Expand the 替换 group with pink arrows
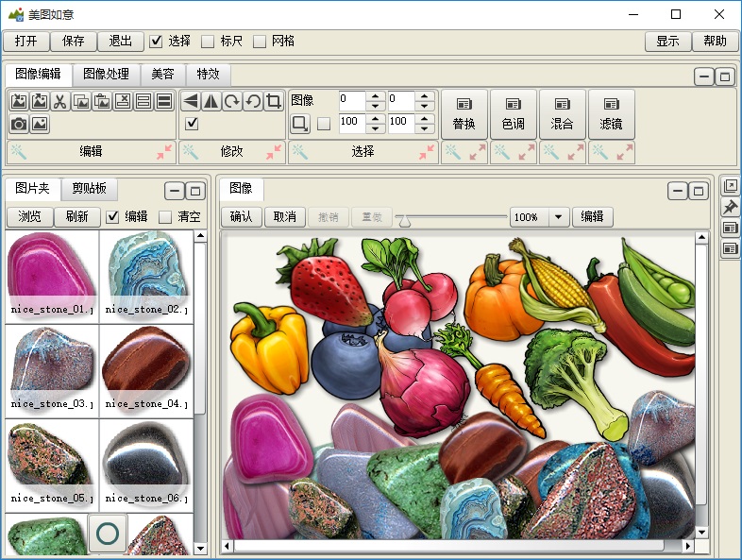The image size is (742, 560). pos(478,152)
